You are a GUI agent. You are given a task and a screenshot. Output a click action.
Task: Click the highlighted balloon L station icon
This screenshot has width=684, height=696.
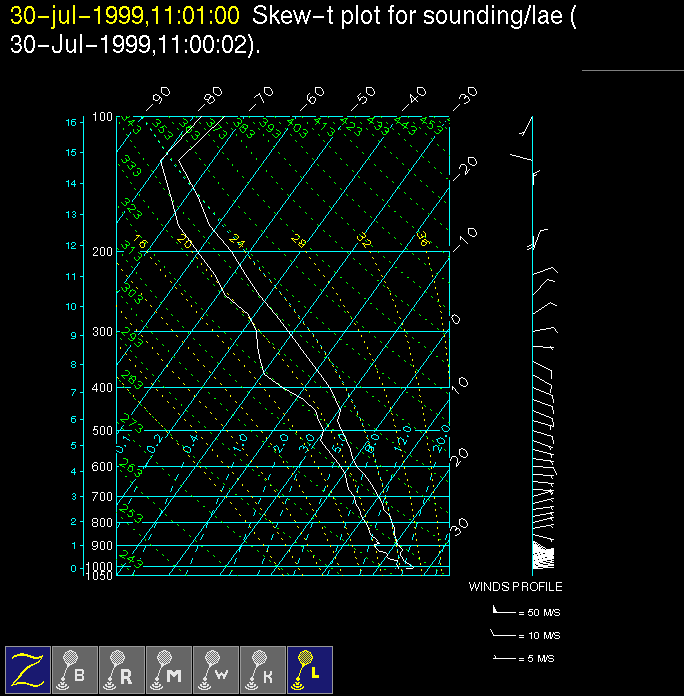click(310, 669)
